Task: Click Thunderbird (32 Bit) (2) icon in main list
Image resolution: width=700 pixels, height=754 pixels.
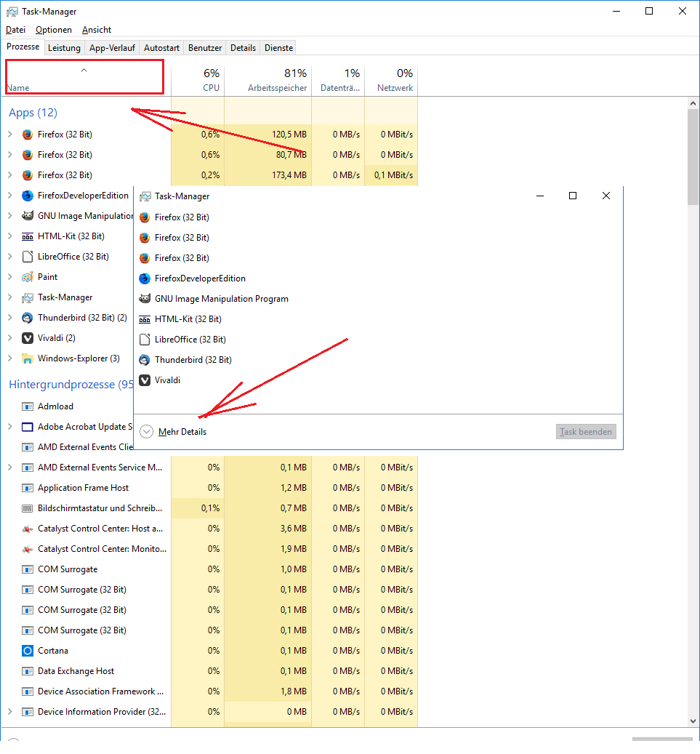Action: tap(28, 318)
